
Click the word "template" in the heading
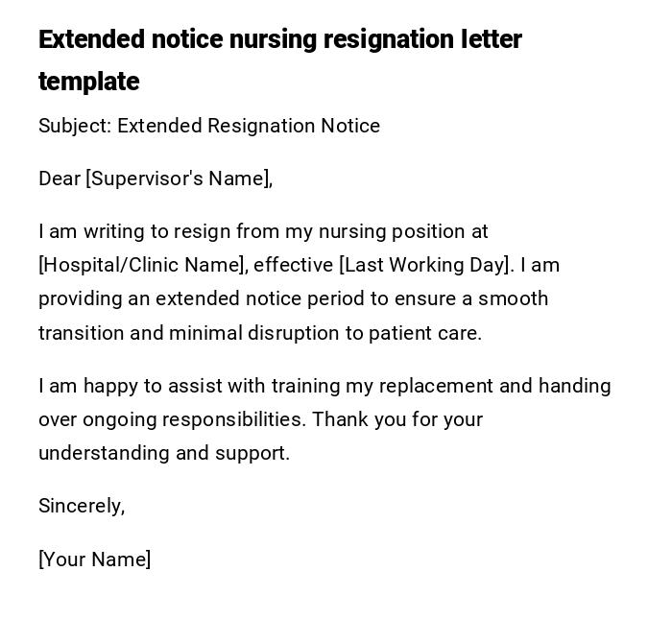pyautogui.click(x=88, y=82)
